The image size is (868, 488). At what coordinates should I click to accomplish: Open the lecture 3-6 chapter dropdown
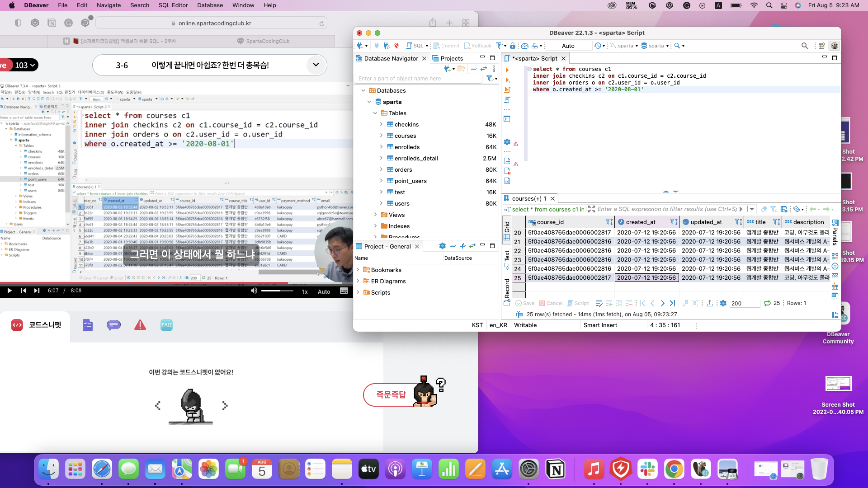tap(316, 65)
